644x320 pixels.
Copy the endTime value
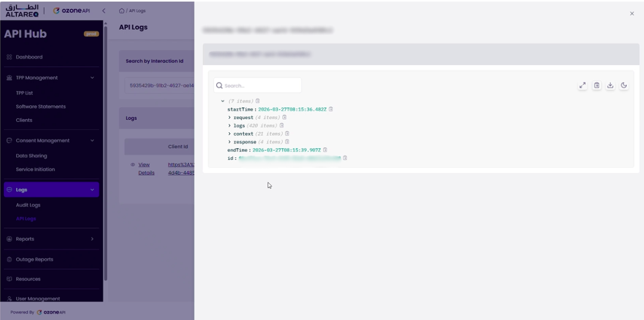click(325, 150)
